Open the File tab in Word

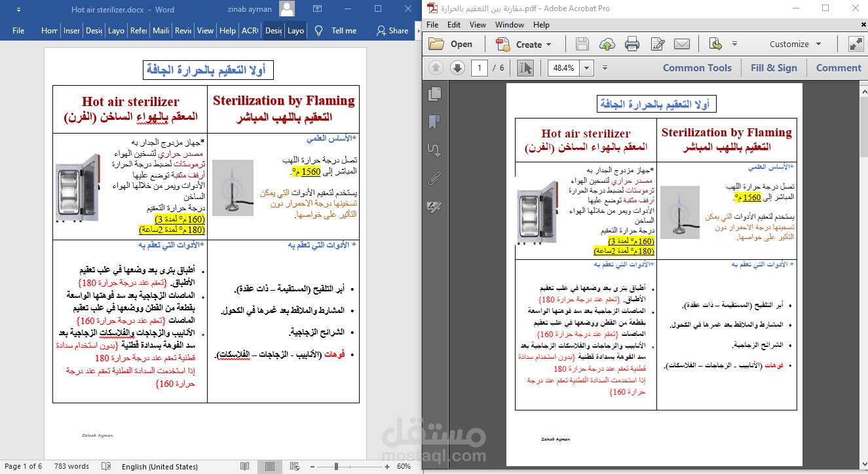(x=18, y=31)
